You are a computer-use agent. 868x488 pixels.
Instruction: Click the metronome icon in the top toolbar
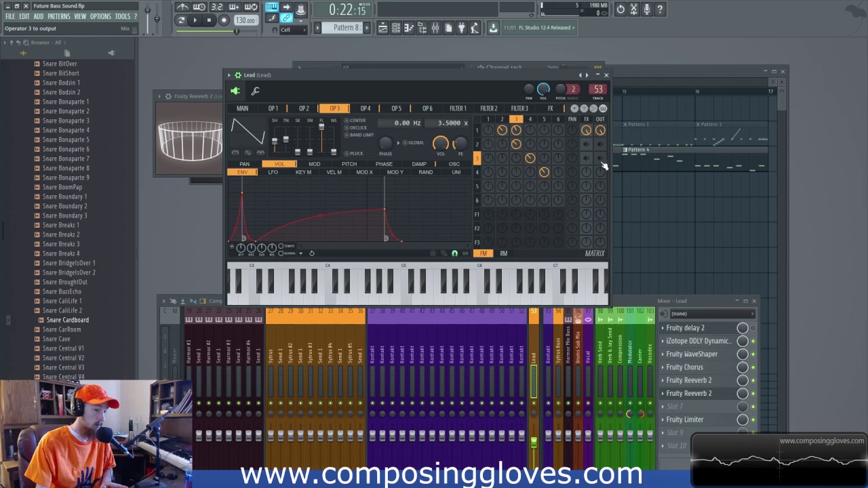tap(183, 7)
